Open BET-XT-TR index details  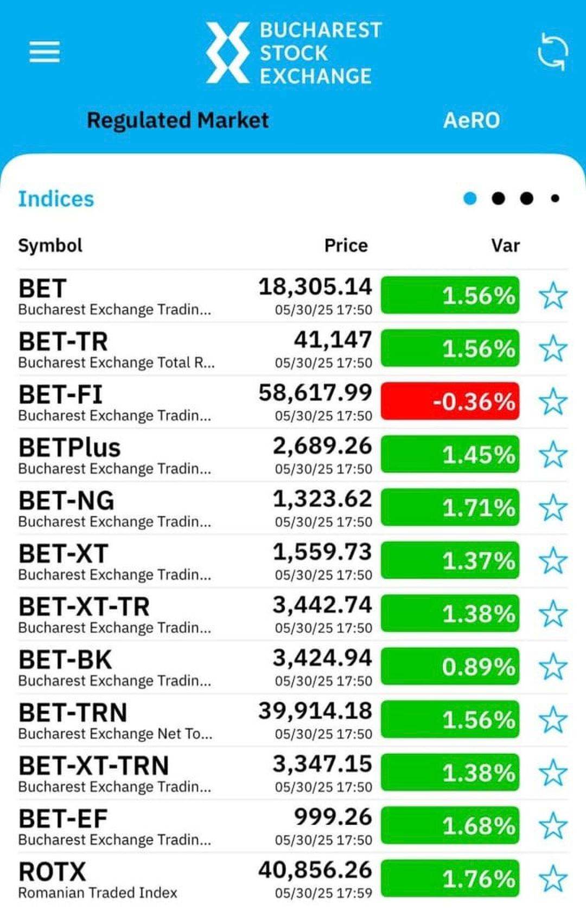tap(293, 614)
